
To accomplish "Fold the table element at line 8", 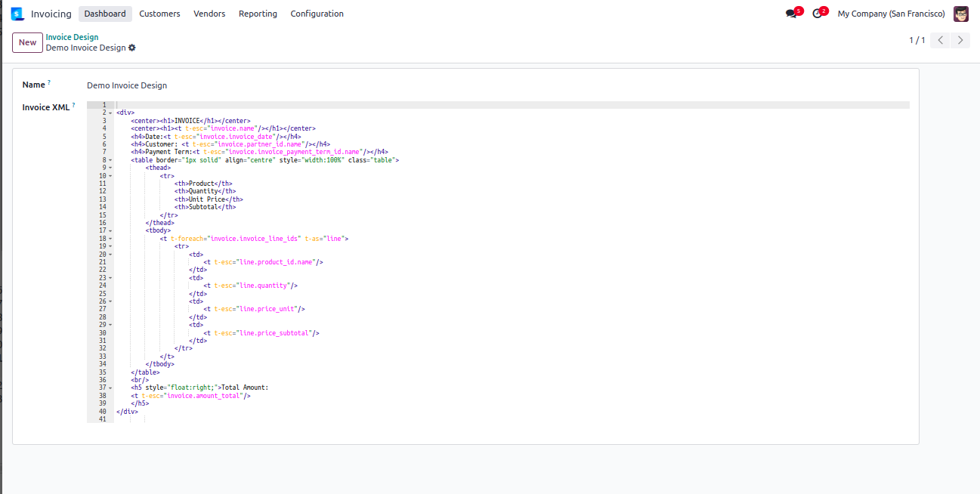I will pyautogui.click(x=110, y=160).
